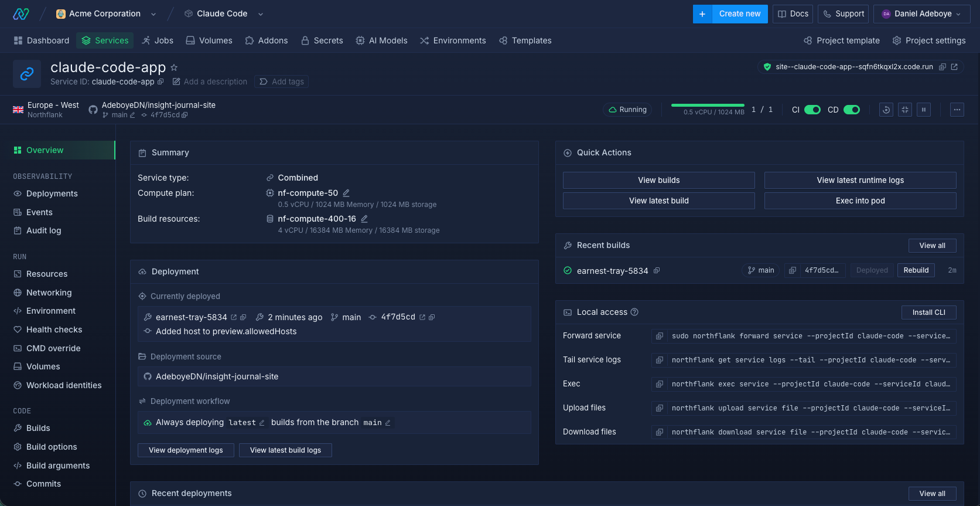The width and height of the screenshot is (980, 506).
Task: Open Project settings
Action: coord(929,40)
